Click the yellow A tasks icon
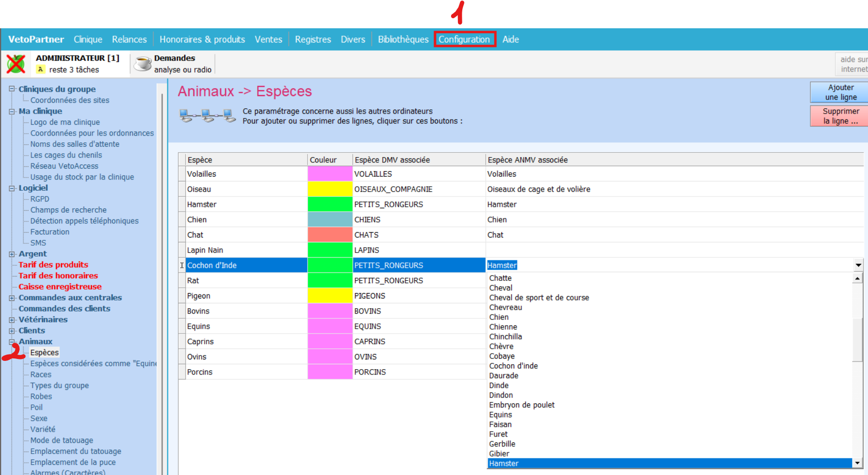Image resolution: width=868 pixels, height=475 pixels. pyautogui.click(x=41, y=70)
